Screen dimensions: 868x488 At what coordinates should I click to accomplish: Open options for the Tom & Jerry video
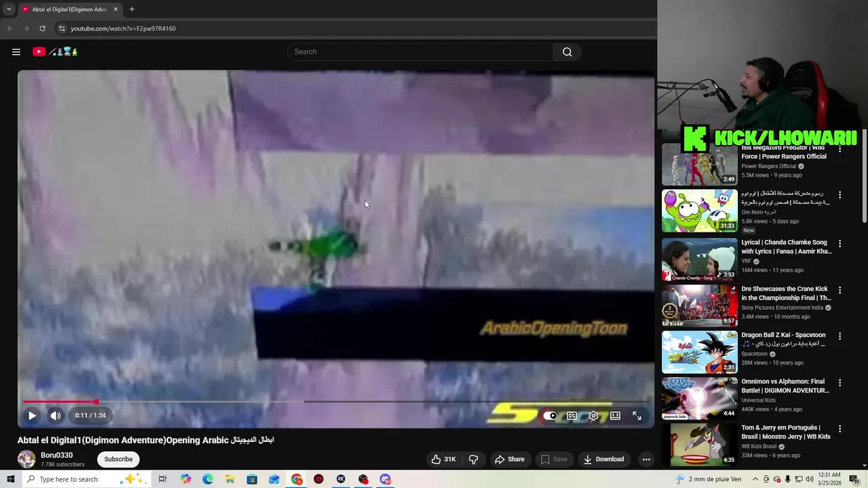click(840, 429)
